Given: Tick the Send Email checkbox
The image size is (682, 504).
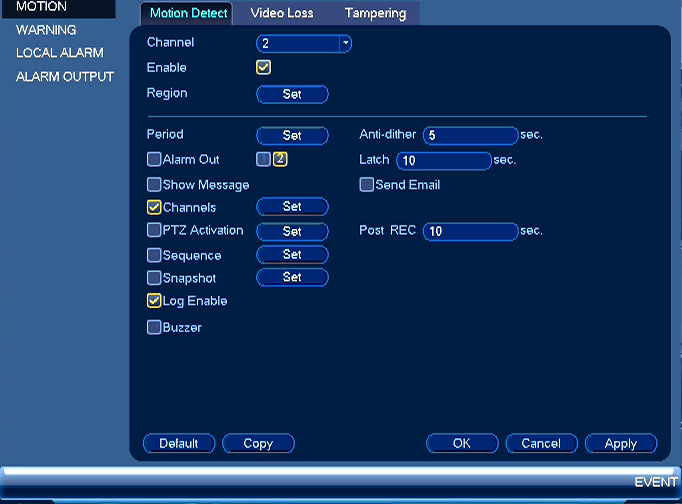Looking at the screenshot, I should pos(367,184).
